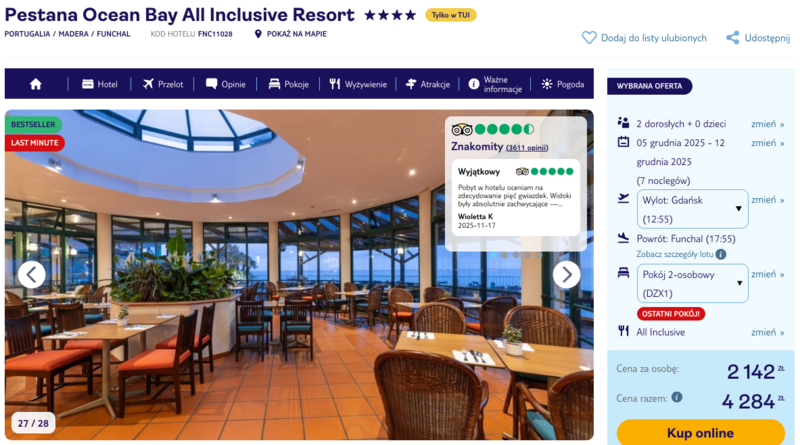
Task: Open the Wyżywienie tab
Action: click(x=358, y=84)
